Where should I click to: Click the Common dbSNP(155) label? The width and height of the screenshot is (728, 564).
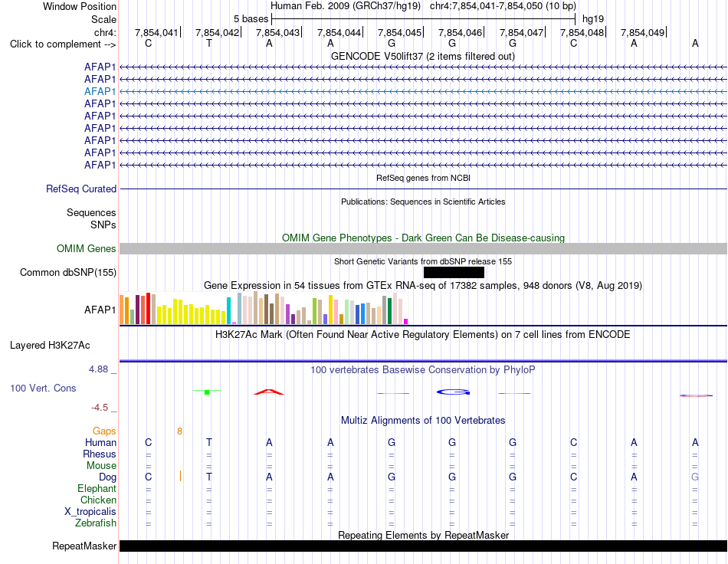click(67, 273)
